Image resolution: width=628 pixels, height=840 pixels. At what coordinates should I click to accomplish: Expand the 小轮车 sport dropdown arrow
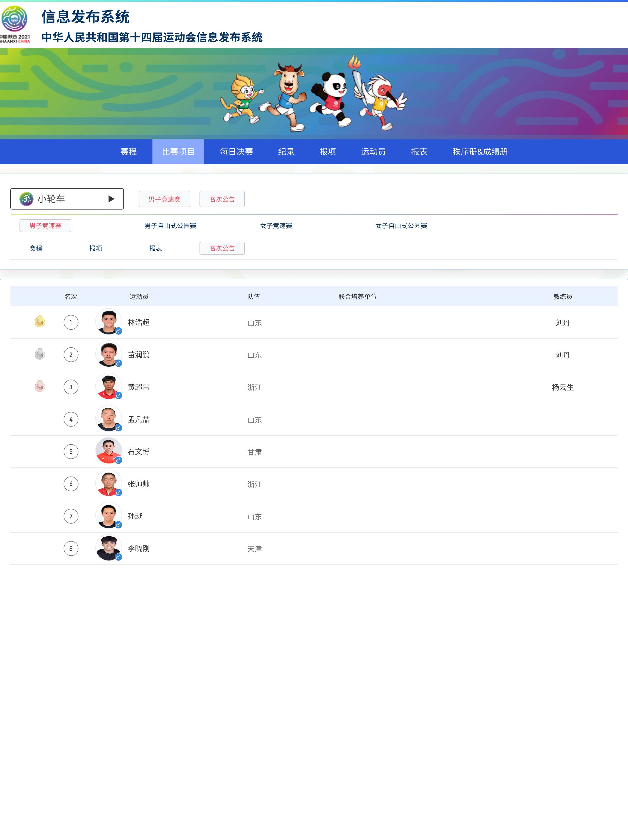tap(111, 199)
